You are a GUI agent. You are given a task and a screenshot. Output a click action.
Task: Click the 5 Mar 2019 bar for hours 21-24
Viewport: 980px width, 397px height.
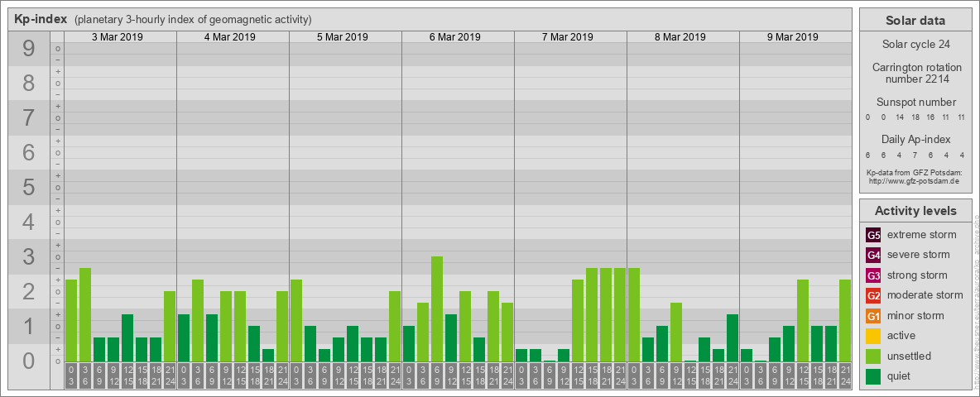(394, 327)
